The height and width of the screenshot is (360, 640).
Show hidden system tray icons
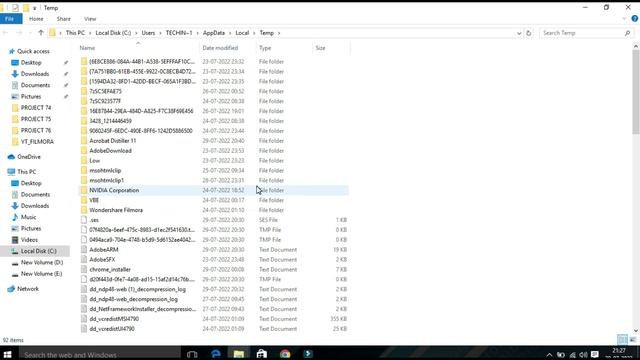pyautogui.click(x=549, y=355)
